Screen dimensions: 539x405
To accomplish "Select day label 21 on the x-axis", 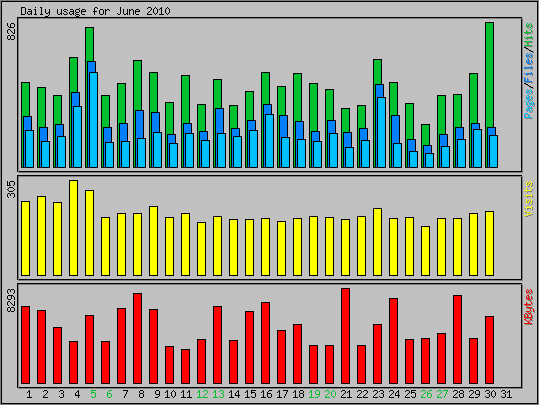I will pyautogui.click(x=346, y=394).
